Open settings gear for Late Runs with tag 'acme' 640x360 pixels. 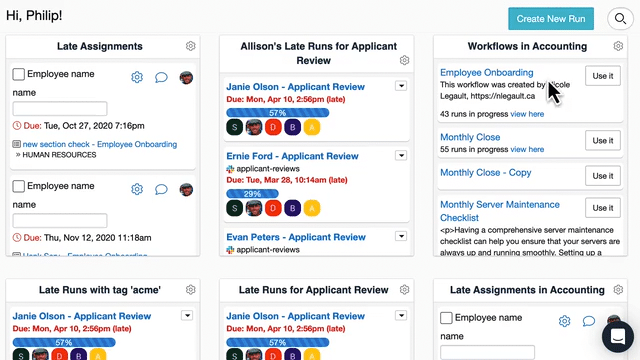coord(190,290)
